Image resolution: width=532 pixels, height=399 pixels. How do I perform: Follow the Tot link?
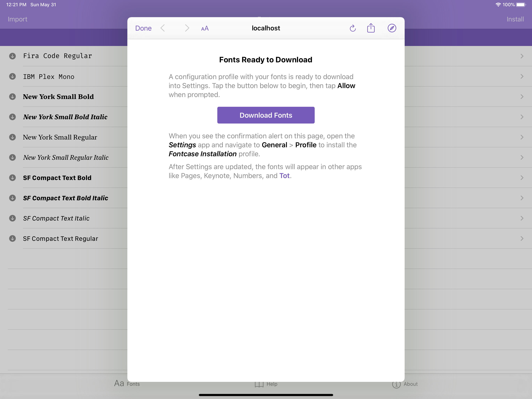coord(284,176)
